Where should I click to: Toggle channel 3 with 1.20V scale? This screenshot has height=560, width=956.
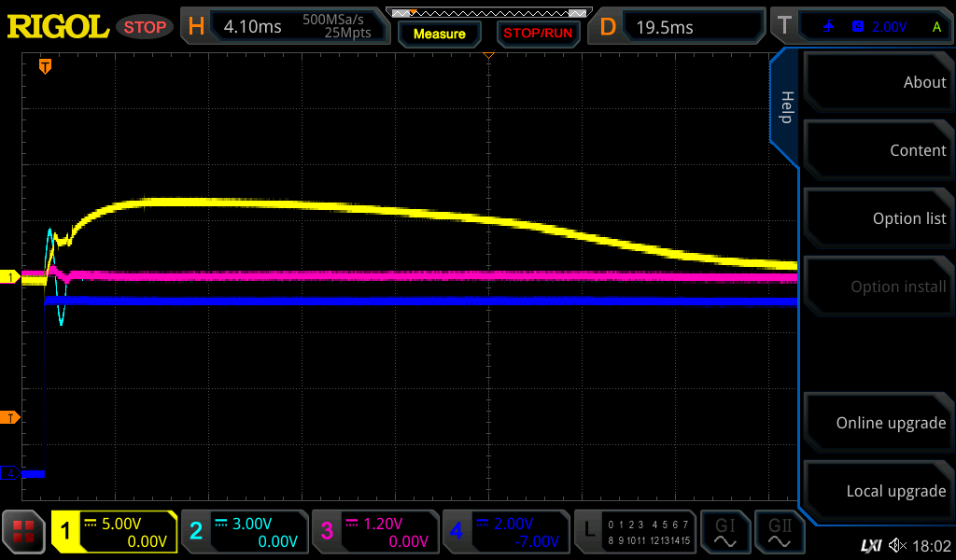coord(374,532)
